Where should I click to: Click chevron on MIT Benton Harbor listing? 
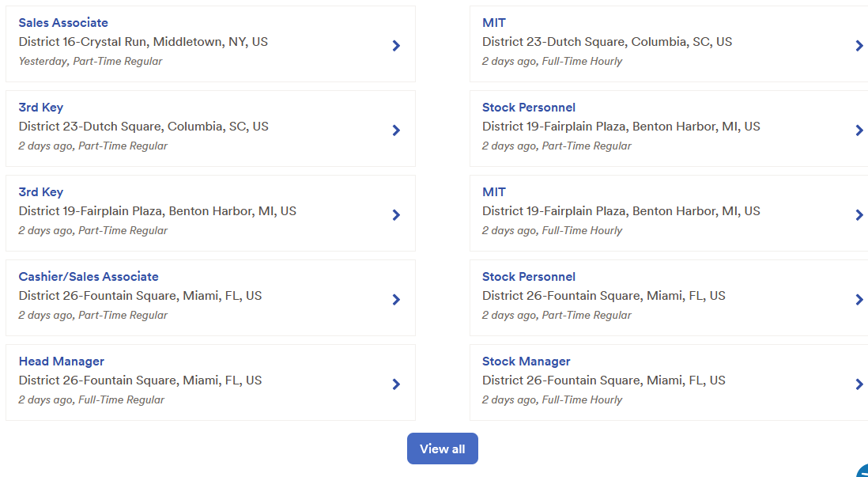pyautogui.click(x=859, y=215)
